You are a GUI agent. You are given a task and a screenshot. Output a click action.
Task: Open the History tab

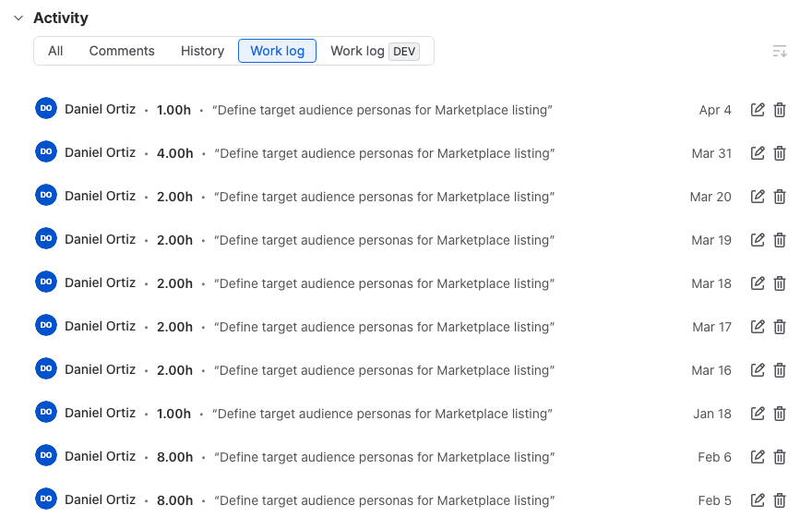click(x=202, y=51)
